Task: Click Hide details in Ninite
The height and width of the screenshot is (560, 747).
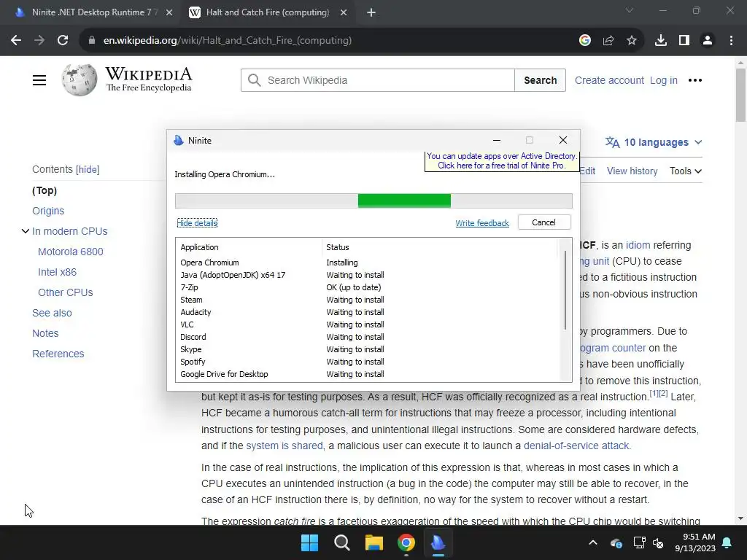Action: (197, 223)
